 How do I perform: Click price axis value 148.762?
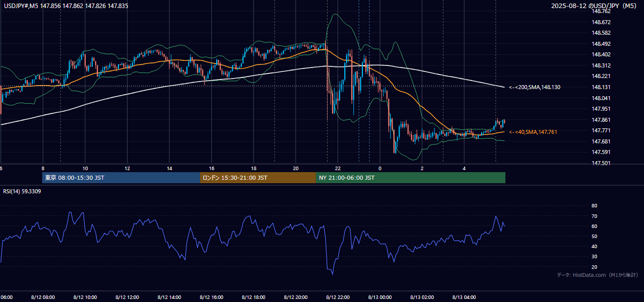coord(601,11)
